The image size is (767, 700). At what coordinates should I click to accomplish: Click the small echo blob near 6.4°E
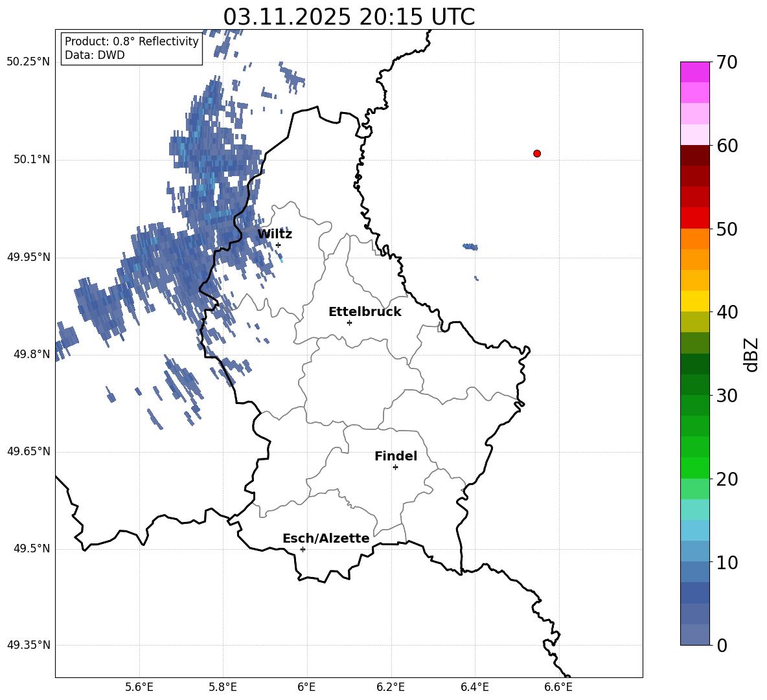pyautogui.click(x=470, y=247)
